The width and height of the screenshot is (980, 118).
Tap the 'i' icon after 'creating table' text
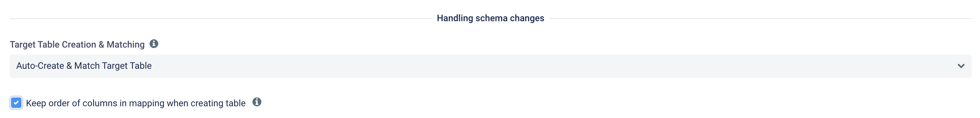(x=257, y=102)
